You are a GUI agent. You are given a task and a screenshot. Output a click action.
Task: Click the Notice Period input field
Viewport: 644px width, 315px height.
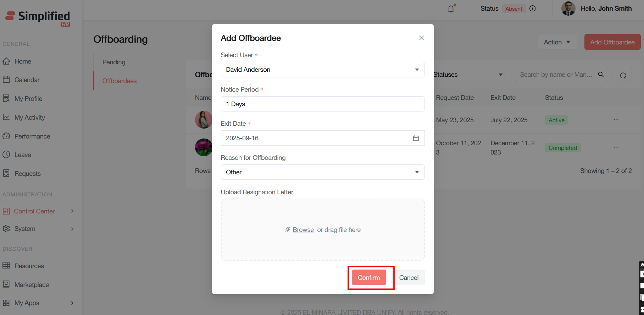tap(322, 104)
